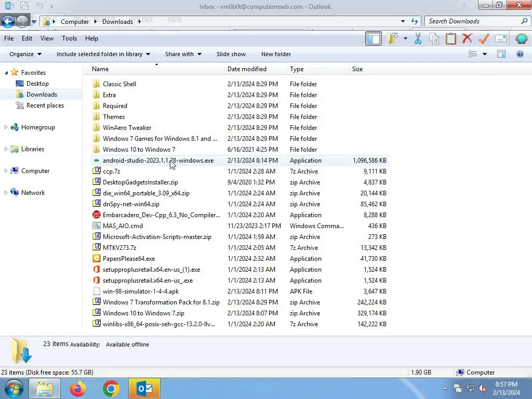532x399 pixels.
Task: Click the Paste clipboard icon
Action: [450, 38]
